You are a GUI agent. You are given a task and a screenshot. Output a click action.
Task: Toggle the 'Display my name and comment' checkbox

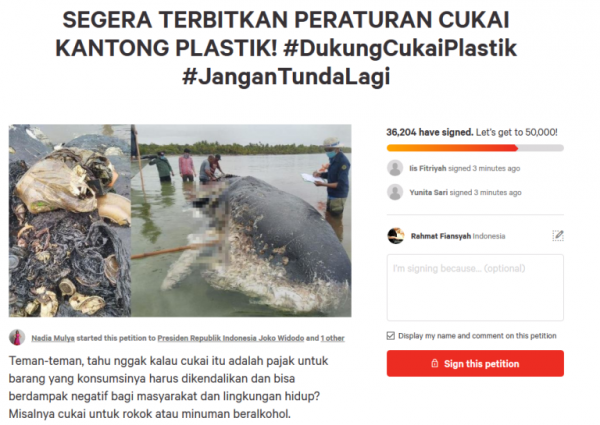[x=390, y=336]
